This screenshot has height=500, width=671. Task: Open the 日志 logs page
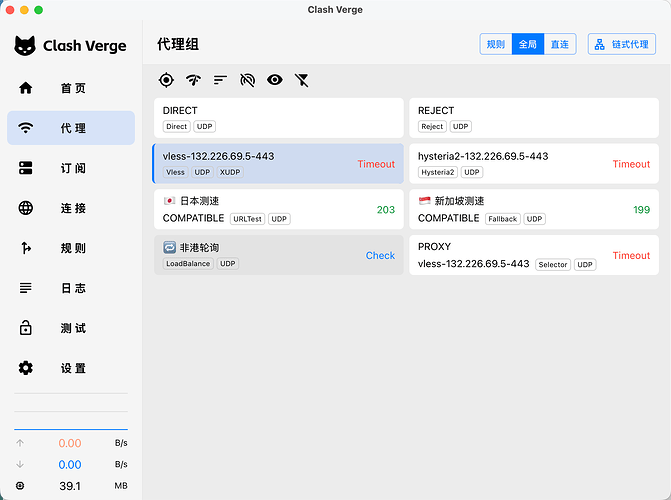[x=71, y=288]
